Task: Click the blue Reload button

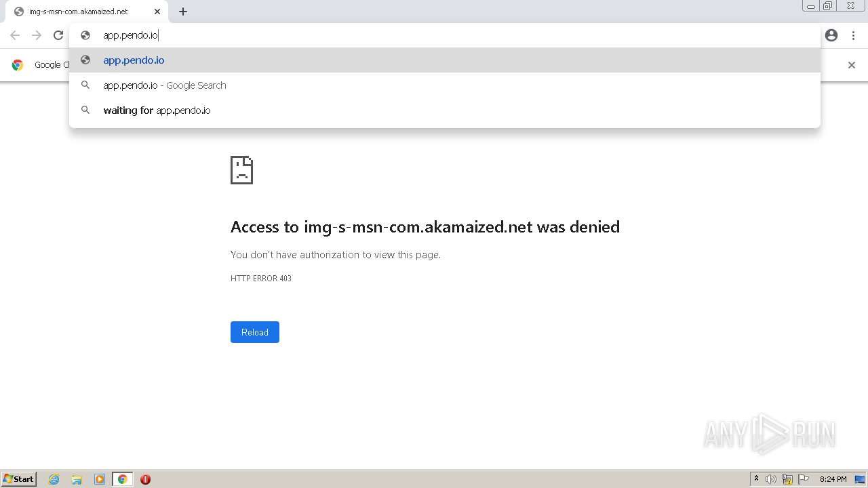Action: pos(255,332)
